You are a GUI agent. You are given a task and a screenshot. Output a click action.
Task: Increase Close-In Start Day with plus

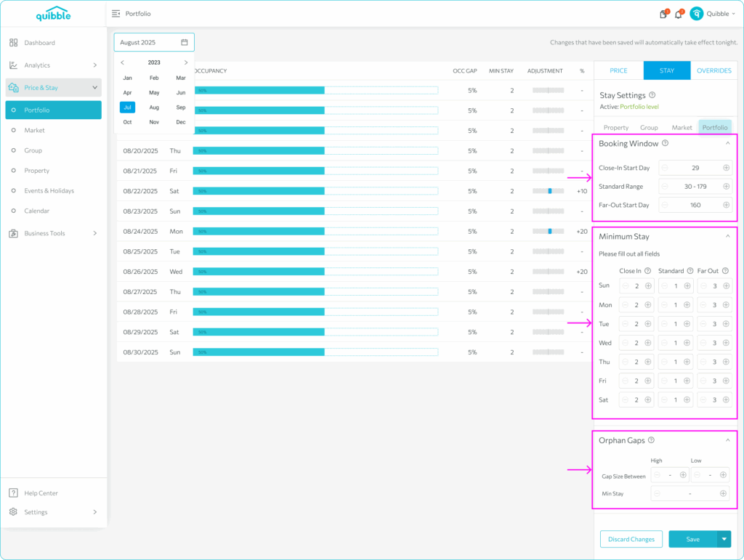[x=726, y=168]
